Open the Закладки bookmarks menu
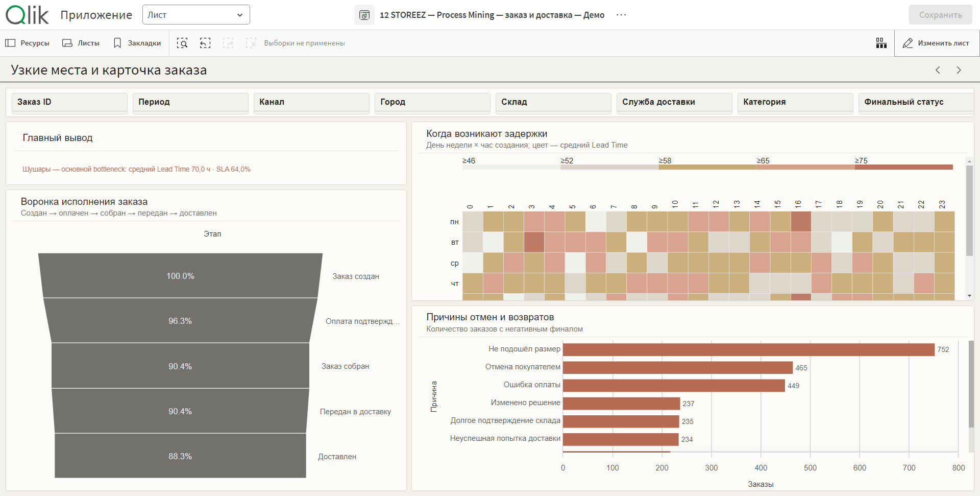 click(137, 43)
